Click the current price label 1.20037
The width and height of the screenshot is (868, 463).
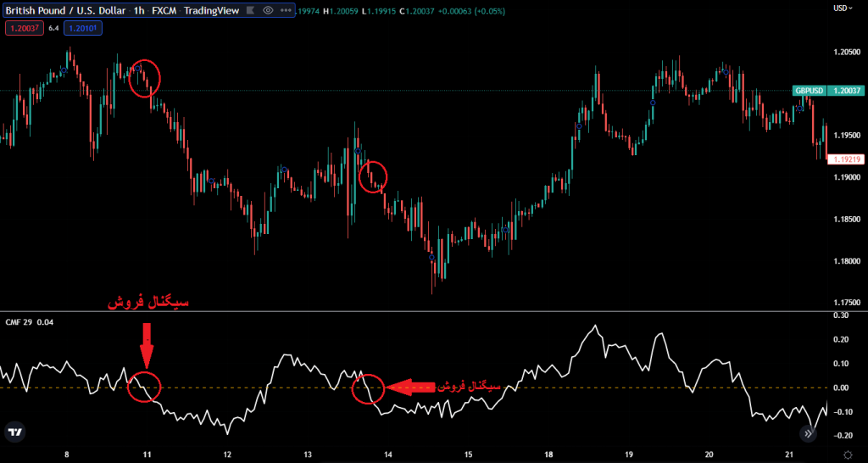coord(845,91)
